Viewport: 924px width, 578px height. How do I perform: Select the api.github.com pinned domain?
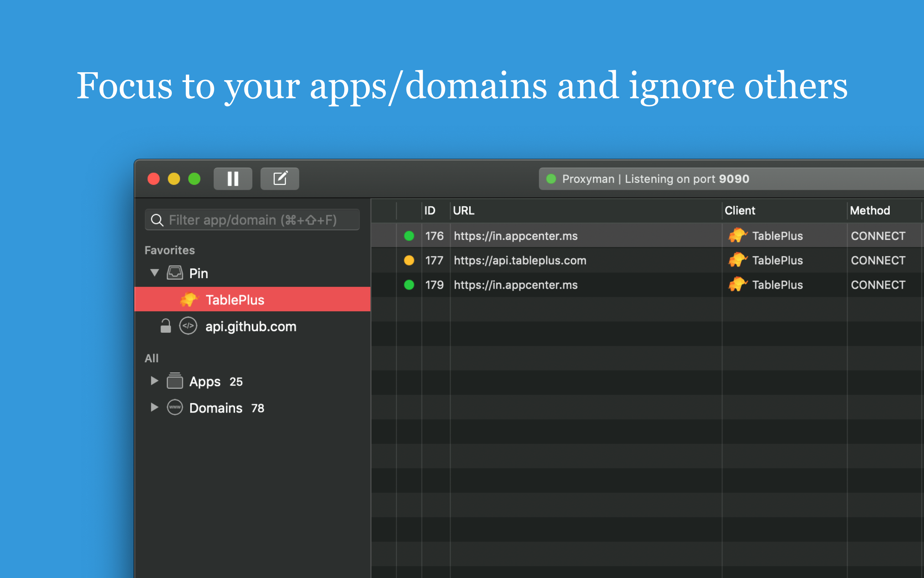tap(251, 327)
